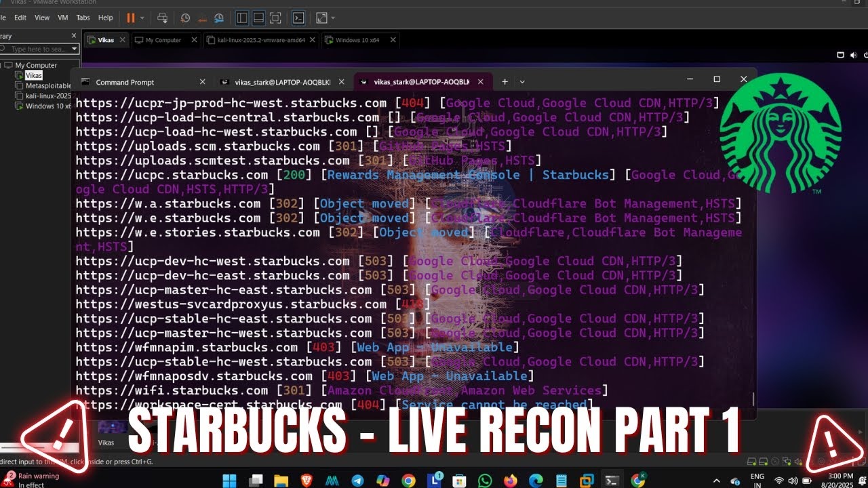Viewport: 868px width, 488px height.
Task: Select Vikas VM in the library tree
Action: click(33, 75)
